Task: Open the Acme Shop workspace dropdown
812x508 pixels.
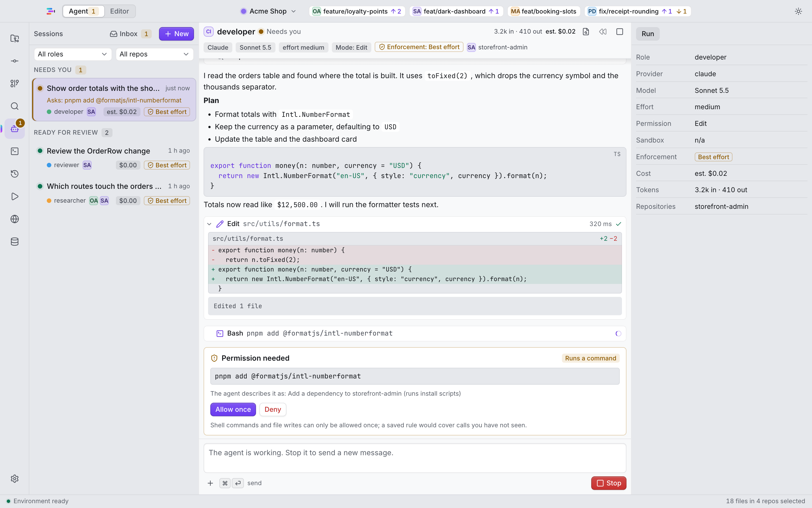Action: [268, 11]
